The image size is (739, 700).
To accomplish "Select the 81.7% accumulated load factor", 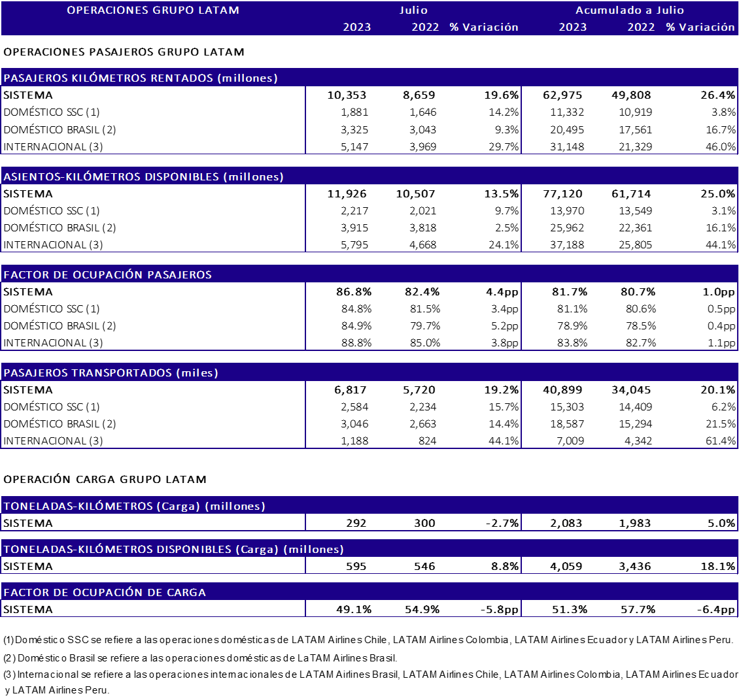I will (570, 292).
